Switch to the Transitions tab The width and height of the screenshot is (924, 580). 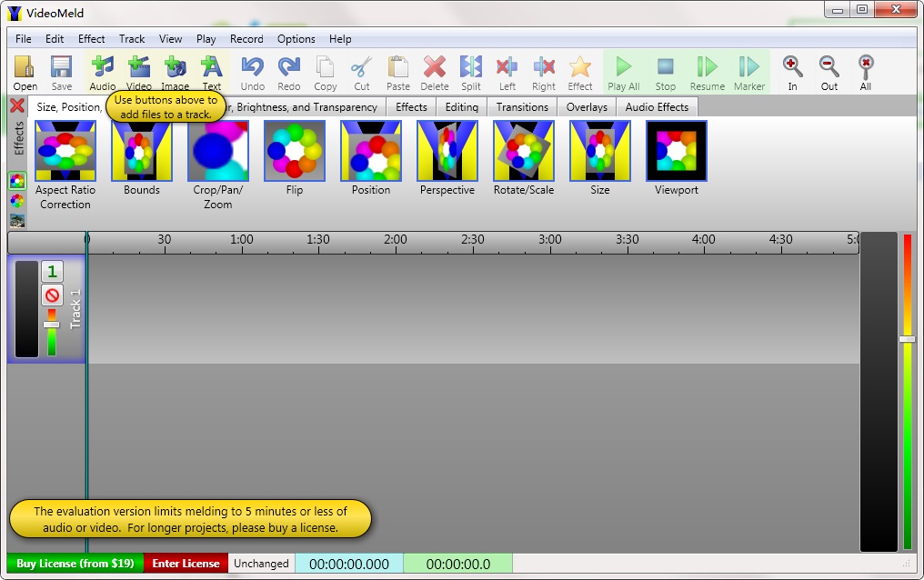pyautogui.click(x=522, y=107)
